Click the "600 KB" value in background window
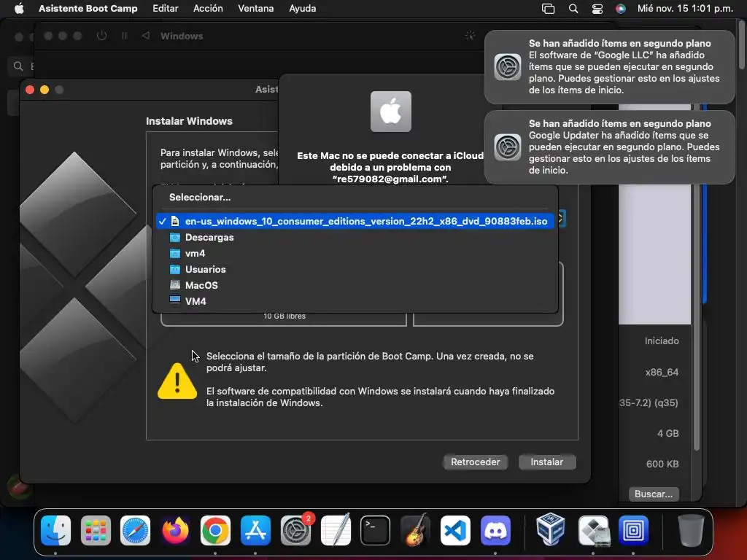The image size is (747, 560). (x=662, y=464)
